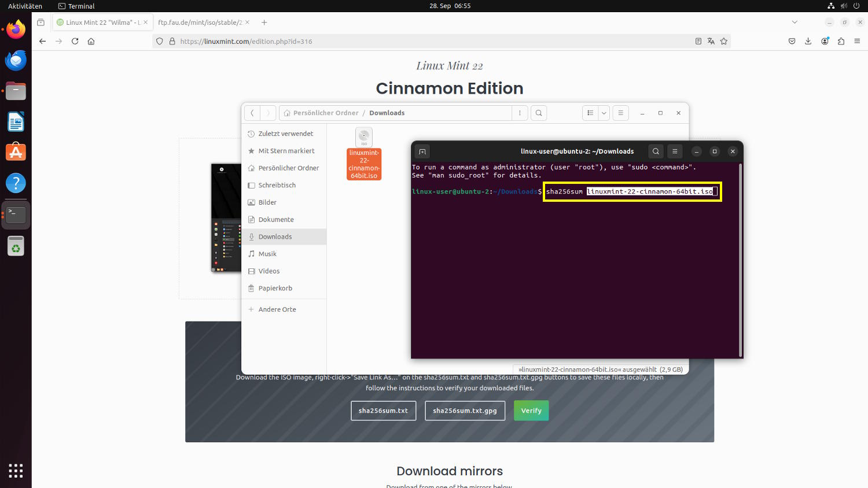The height and width of the screenshot is (488, 868).
Task: Open the Files path bar three-dot menu
Action: click(520, 113)
